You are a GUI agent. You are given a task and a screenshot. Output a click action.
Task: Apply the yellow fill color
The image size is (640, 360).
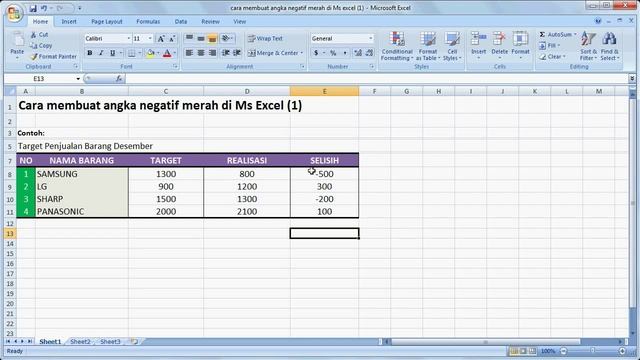pos(150,53)
